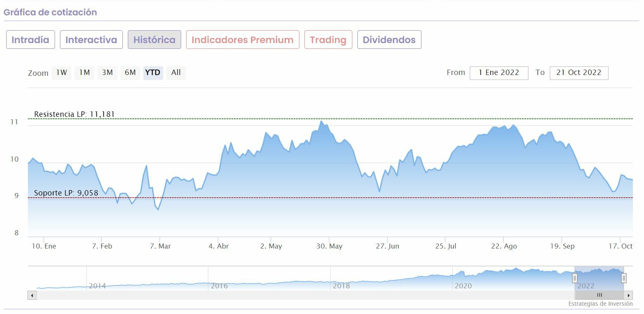Show the Dividendos tab
This screenshot has height=314, width=644.
(x=389, y=40)
